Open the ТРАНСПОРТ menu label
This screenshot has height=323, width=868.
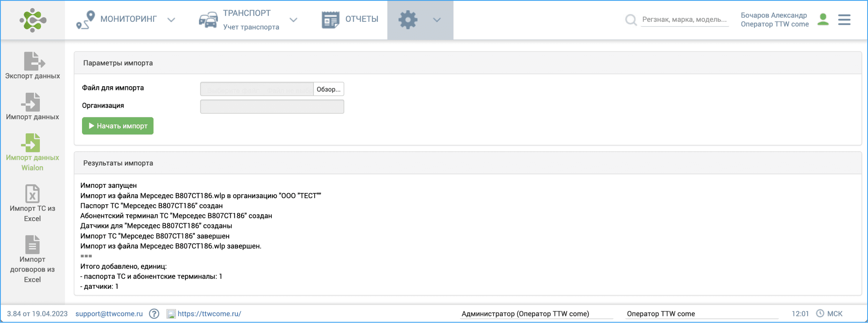click(x=247, y=13)
